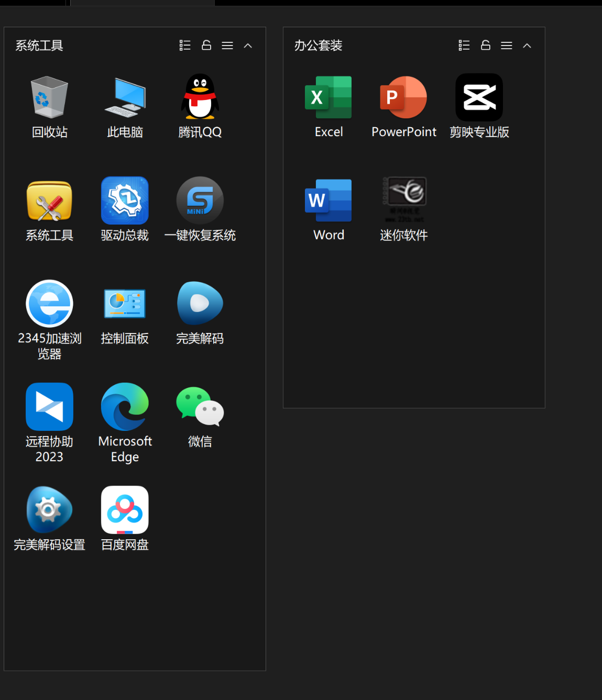Collapse the 办公套装 panel with chevron
Screen dimensions: 602x700
(x=528, y=46)
